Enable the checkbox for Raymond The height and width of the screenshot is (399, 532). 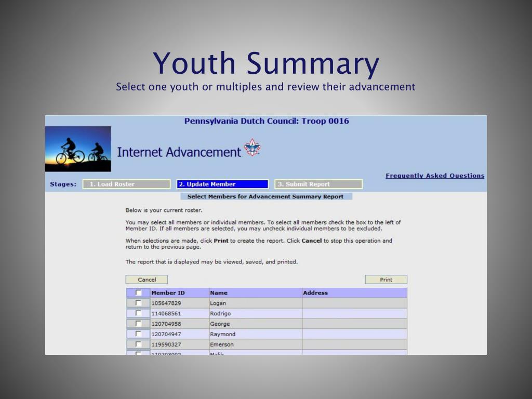point(138,334)
